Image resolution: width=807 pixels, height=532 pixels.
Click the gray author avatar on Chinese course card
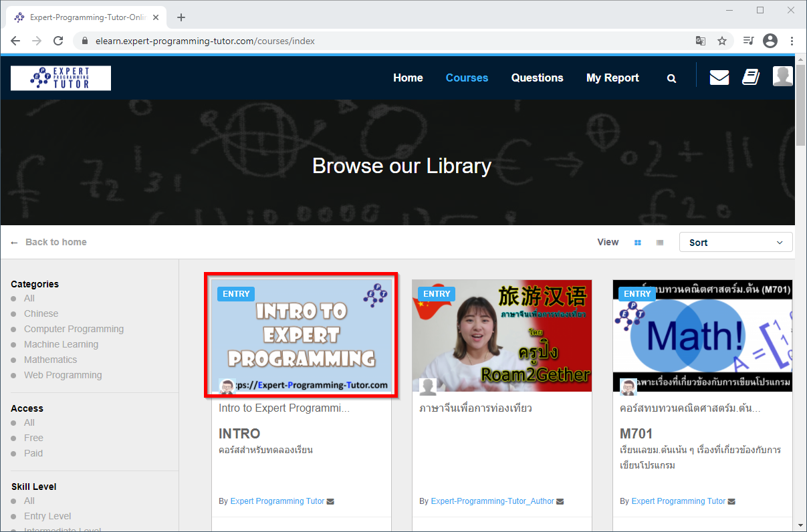click(x=428, y=387)
